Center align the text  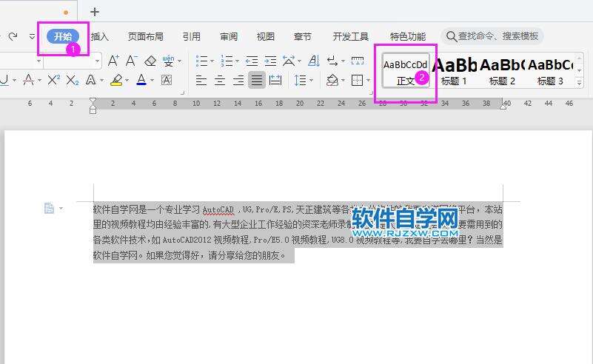pyautogui.click(x=220, y=80)
